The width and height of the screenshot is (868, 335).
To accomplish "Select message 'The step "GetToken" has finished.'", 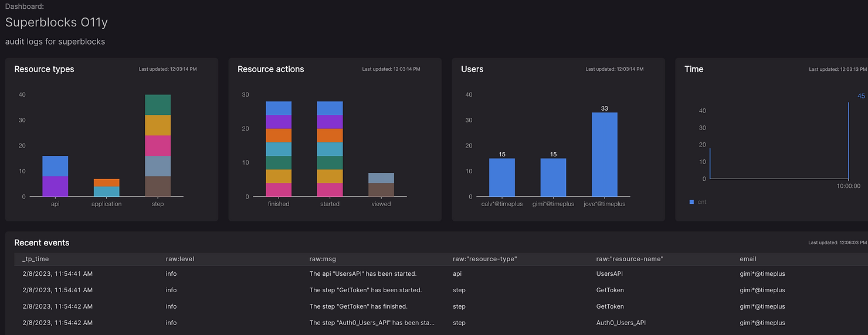I will point(358,306).
